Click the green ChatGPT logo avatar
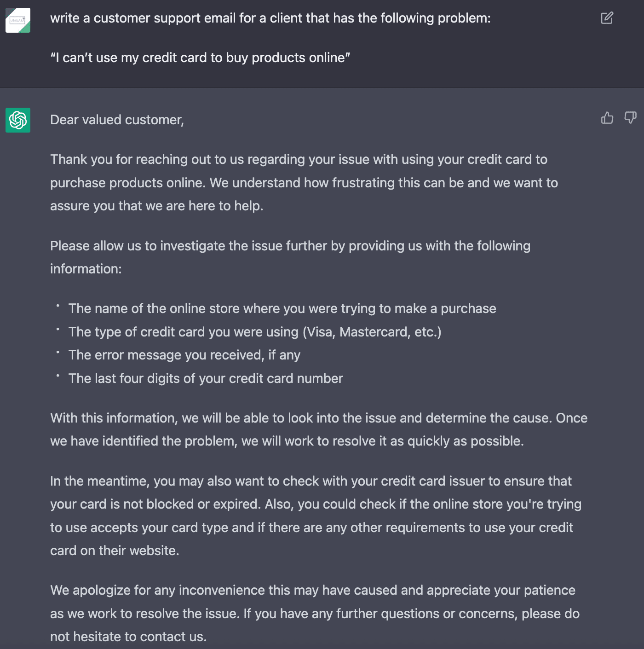The width and height of the screenshot is (644, 649). coord(18,120)
